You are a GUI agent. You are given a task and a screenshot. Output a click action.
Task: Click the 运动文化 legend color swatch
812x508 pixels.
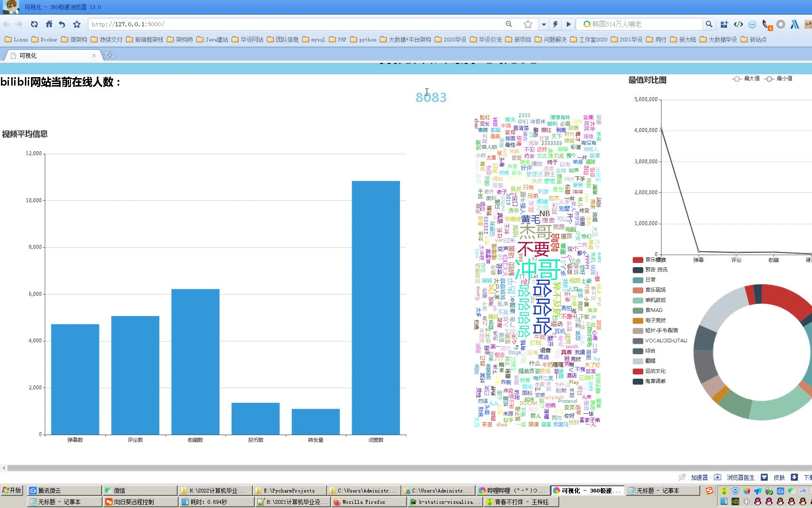[638, 371]
